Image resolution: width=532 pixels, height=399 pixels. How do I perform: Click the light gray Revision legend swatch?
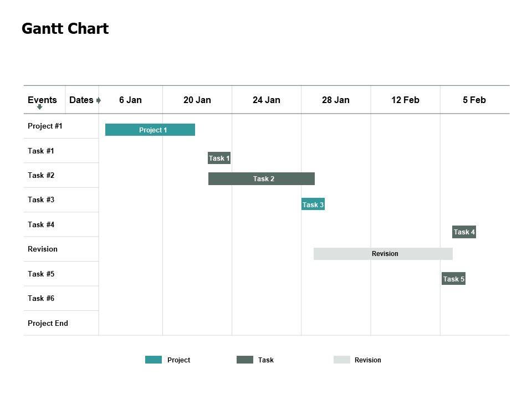[x=341, y=360]
